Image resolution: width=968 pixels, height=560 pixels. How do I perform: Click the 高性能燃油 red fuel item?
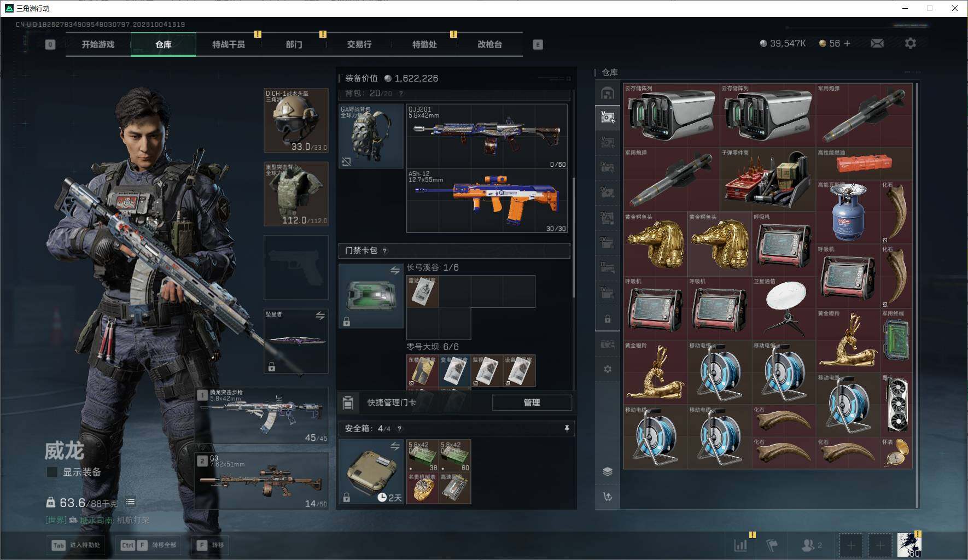pos(864,164)
